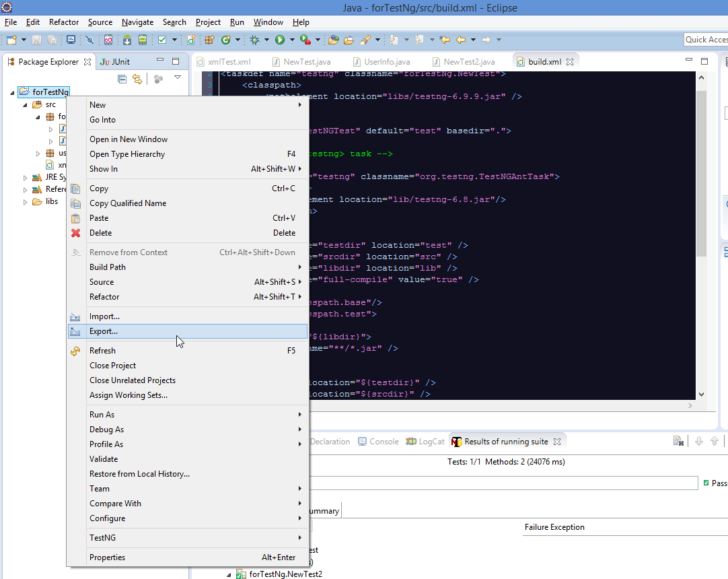Click the Forward navigation arrow icon
This screenshot has height=579, width=728.
pyautogui.click(x=486, y=40)
